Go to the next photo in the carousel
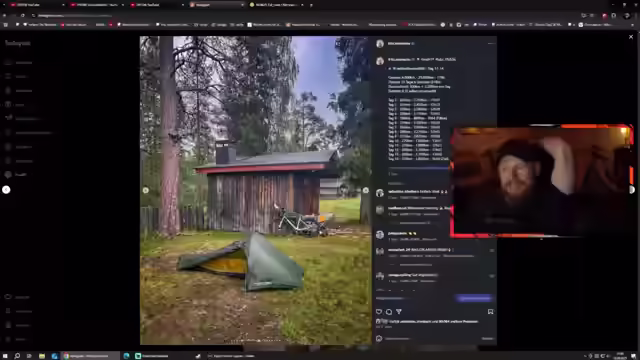The width and height of the screenshot is (640, 360). point(366,190)
